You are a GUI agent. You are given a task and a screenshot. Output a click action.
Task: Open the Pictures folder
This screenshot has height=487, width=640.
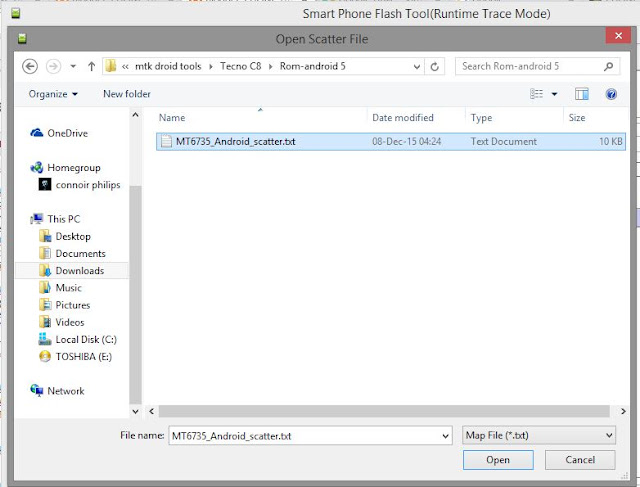click(73, 305)
